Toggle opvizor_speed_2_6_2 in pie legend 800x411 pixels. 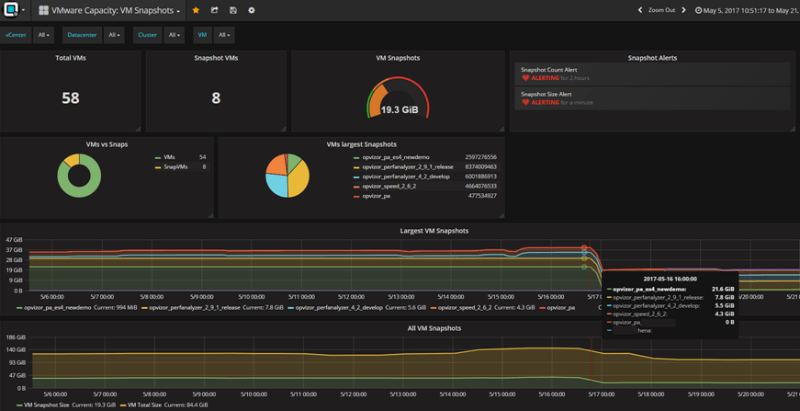pos(389,186)
